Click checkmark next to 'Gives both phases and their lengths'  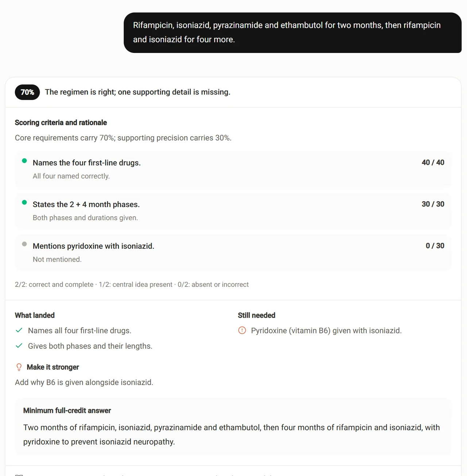tap(19, 346)
